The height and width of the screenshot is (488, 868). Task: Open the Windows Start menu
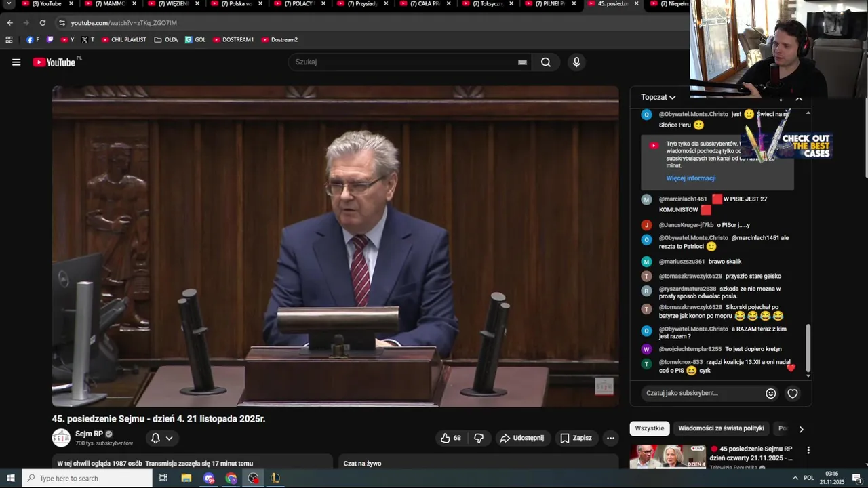pos(10,478)
